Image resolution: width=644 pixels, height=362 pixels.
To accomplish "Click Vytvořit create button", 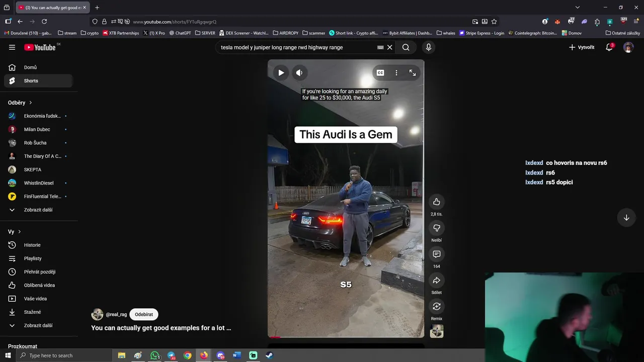I will coord(582,47).
